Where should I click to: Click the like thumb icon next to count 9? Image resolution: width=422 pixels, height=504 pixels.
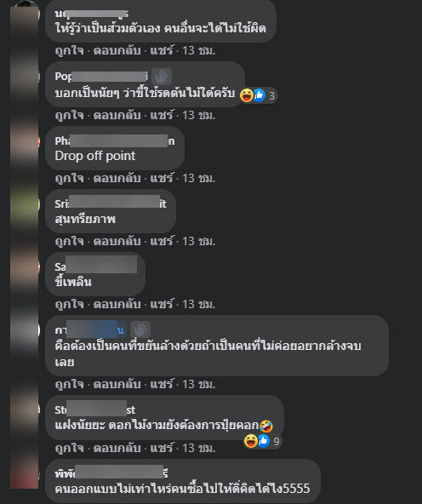click(264, 441)
